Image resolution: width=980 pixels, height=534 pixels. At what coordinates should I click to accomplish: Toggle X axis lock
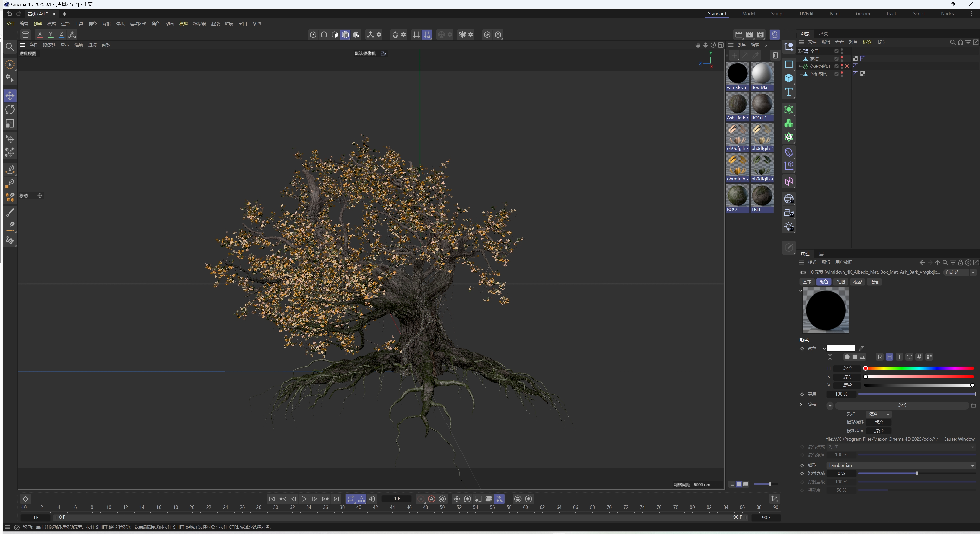tap(40, 35)
